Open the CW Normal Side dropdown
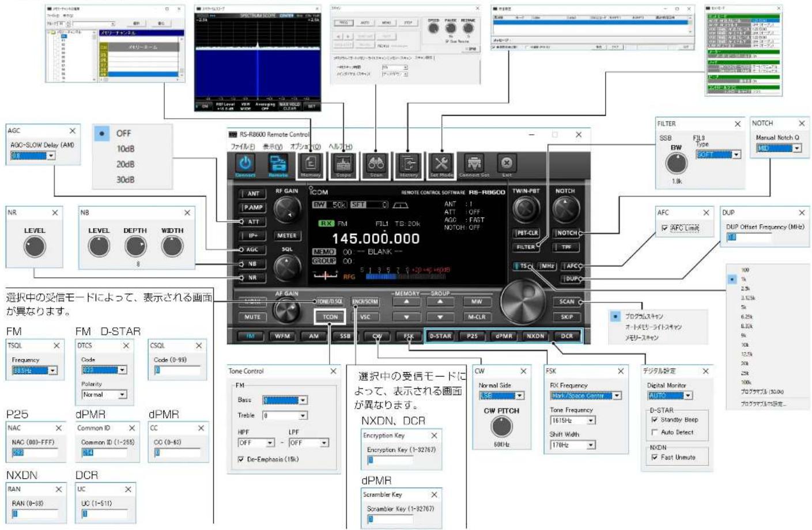This screenshot has height=530, width=812. (x=519, y=396)
